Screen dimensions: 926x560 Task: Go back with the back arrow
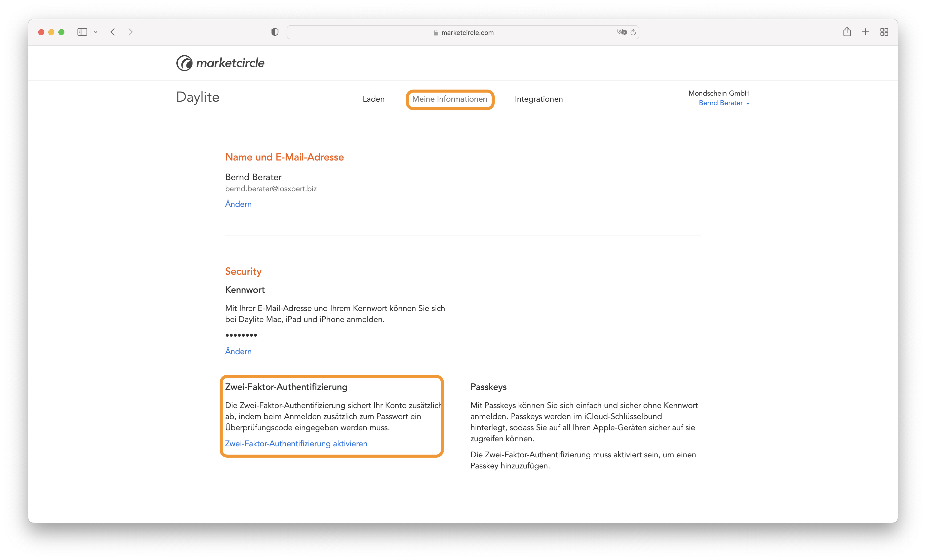pos(113,32)
